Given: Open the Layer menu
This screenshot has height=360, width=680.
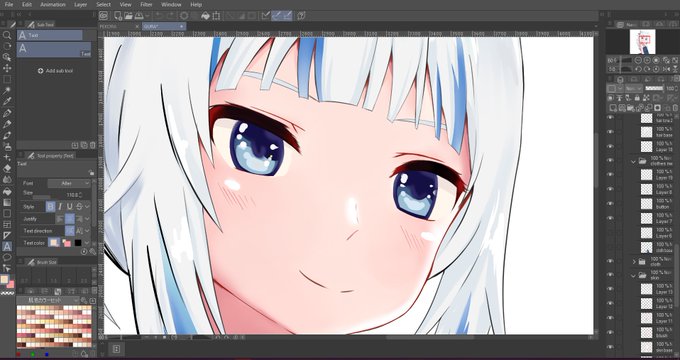Looking at the screenshot, I should point(81,4).
